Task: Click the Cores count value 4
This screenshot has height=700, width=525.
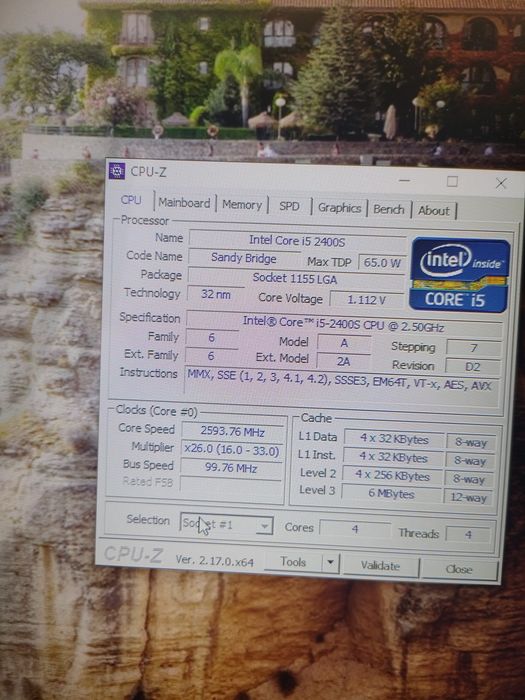Action: pos(355,529)
